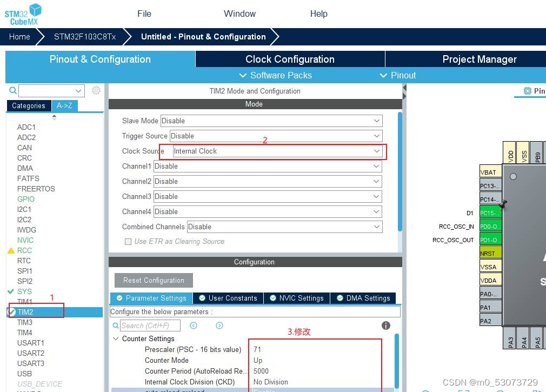Image resolution: width=546 pixels, height=392 pixels.
Task: Open the category search dropdown arrow
Action: (x=78, y=91)
